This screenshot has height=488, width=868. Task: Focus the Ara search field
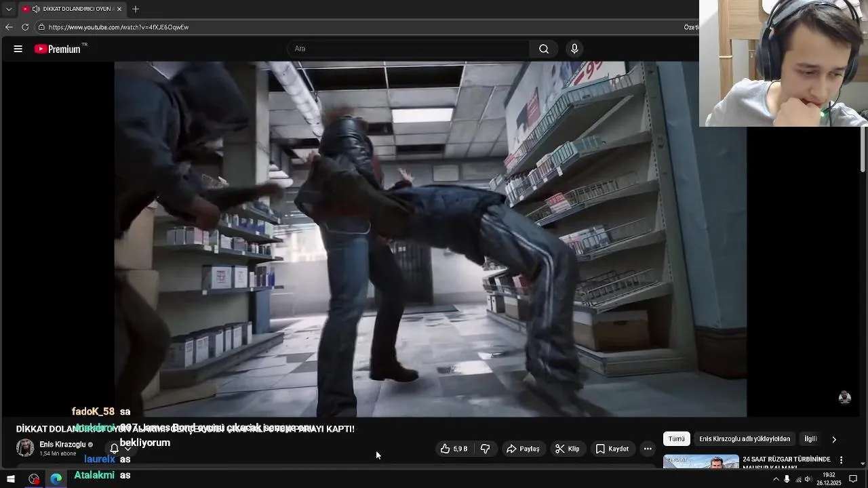(x=408, y=49)
